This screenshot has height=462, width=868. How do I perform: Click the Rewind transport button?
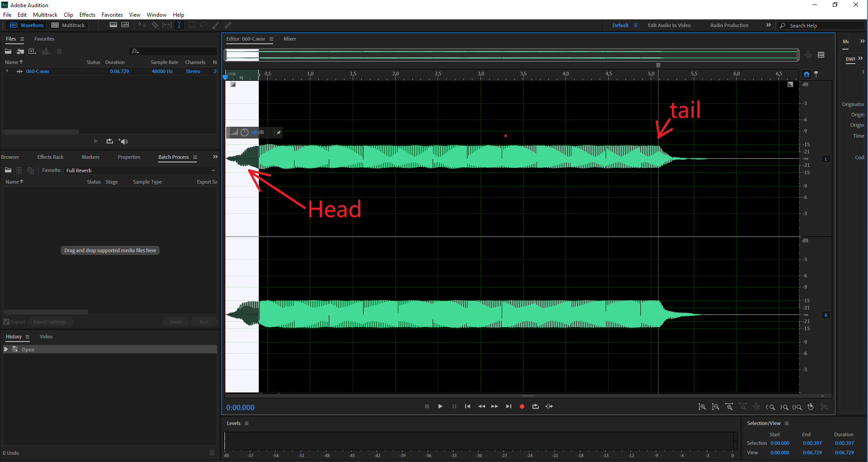(x=481, y=407)
